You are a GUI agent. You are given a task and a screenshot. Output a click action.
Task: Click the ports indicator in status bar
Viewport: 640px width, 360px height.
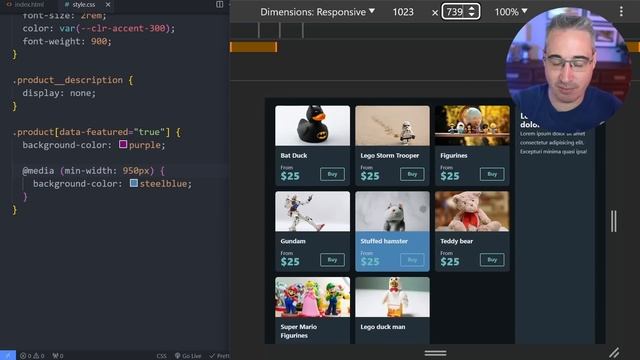(58, 356)
